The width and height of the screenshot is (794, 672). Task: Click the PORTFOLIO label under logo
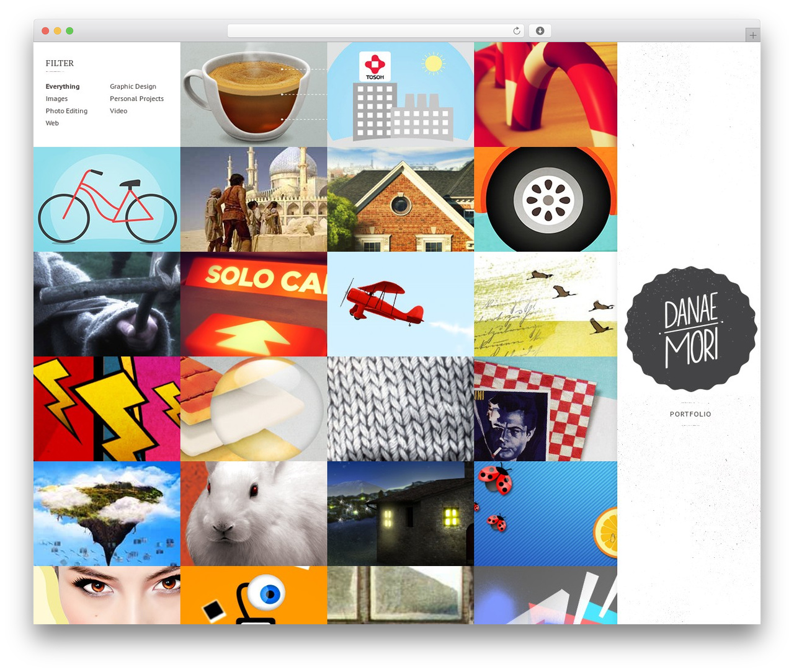(x=690, y=414)
